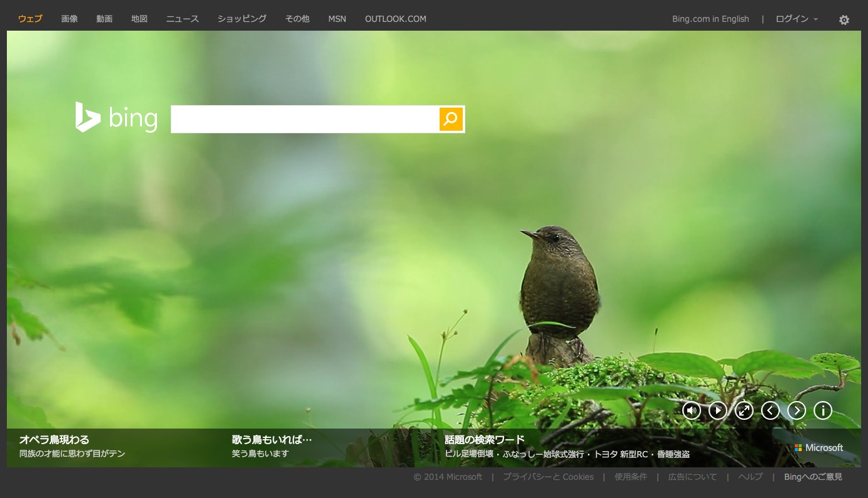The image size is (868, 498).
Task: Open the OUTLOOK.COM link
Action: pos(395,19)
